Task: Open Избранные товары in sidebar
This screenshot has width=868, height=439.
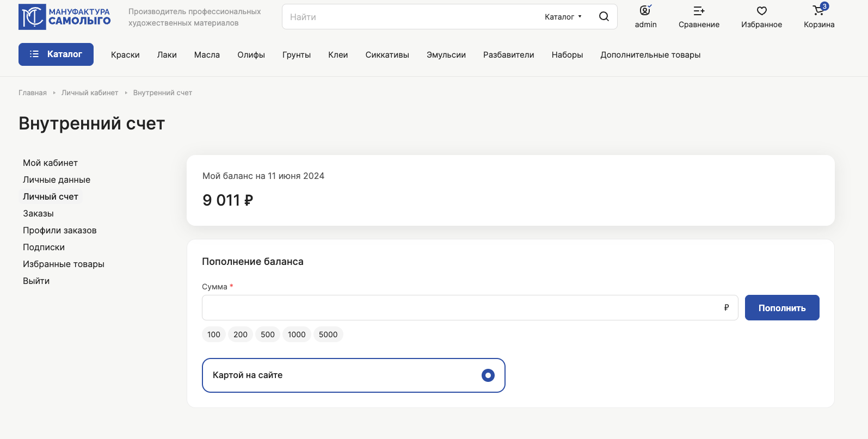Action: tap(64, 264)
